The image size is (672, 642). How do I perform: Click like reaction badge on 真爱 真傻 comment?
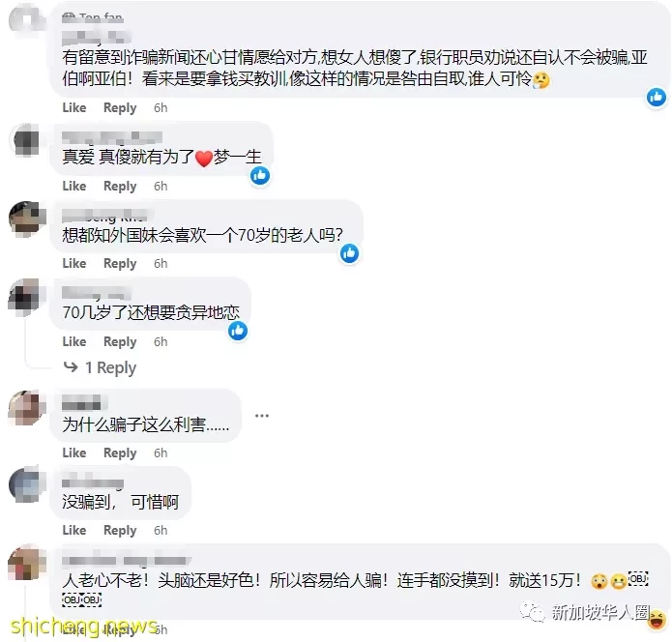pyautogui.click(x=260, y=176)
